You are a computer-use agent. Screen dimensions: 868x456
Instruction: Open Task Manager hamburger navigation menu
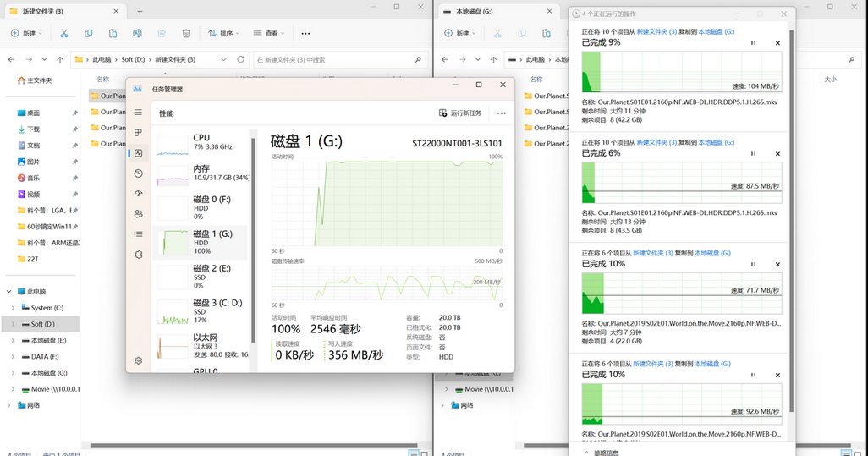139,113
